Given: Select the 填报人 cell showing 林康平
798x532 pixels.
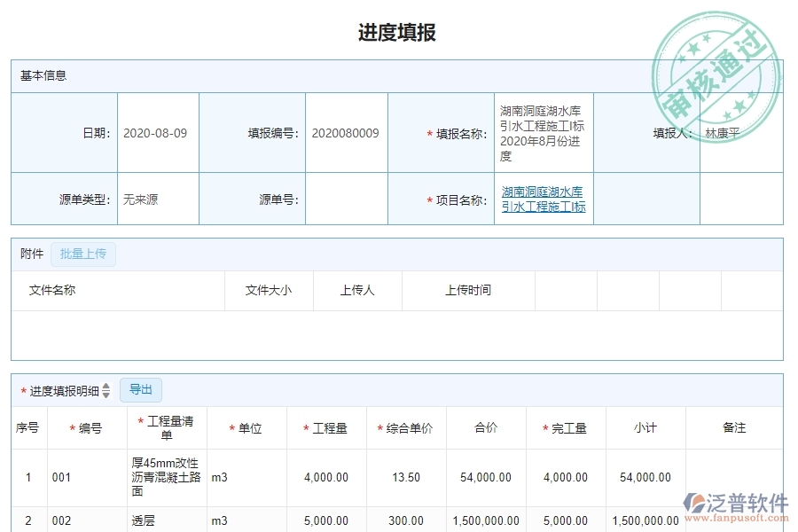Looking at the screenshot, I should [x=721, y=132].
